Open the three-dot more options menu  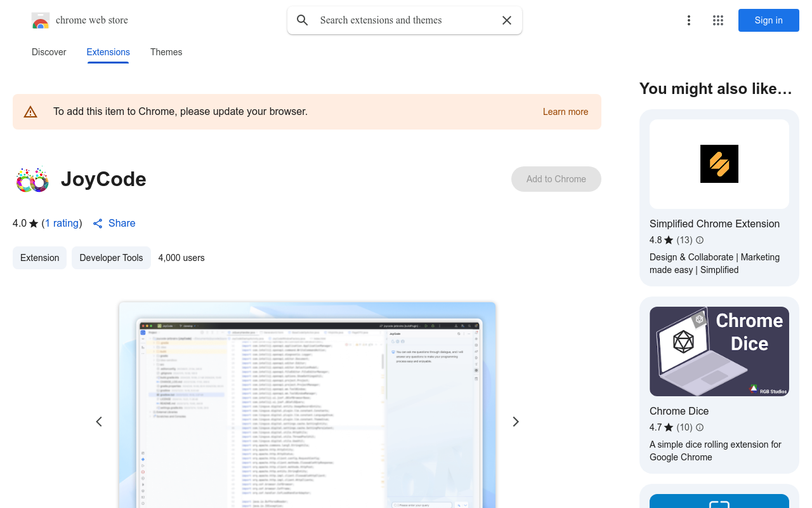tap(689, 20)
